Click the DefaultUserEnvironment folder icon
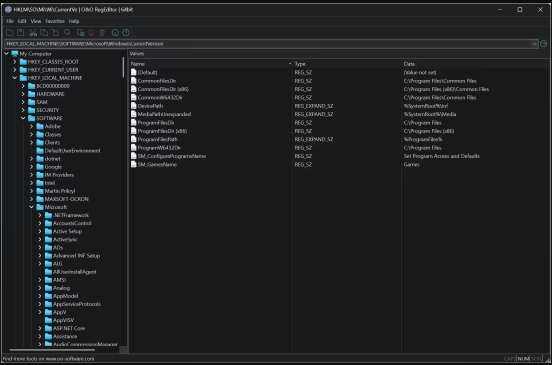552x365 pixels. click(40, 151)
